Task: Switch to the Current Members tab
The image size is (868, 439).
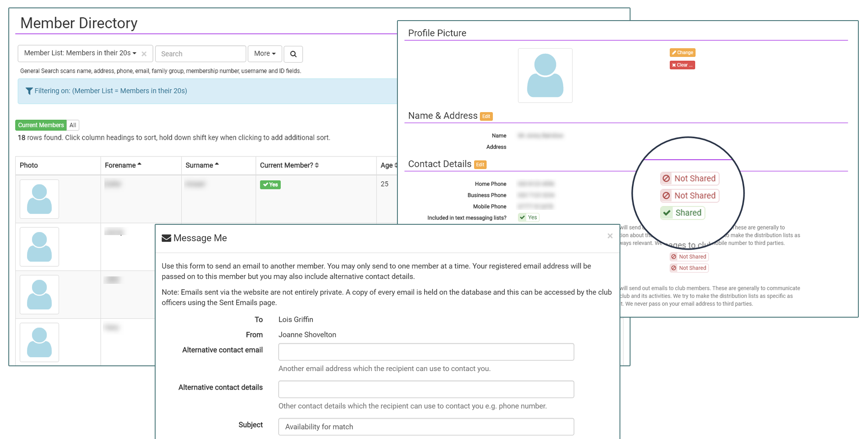Action: (x=41, y=125)
